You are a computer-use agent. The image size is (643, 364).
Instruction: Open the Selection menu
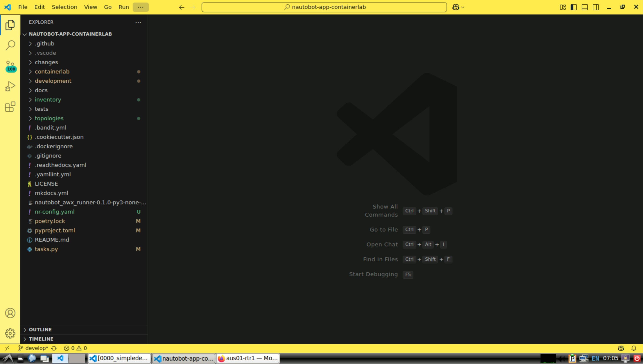pyautogui.click(x=64, y=7)
